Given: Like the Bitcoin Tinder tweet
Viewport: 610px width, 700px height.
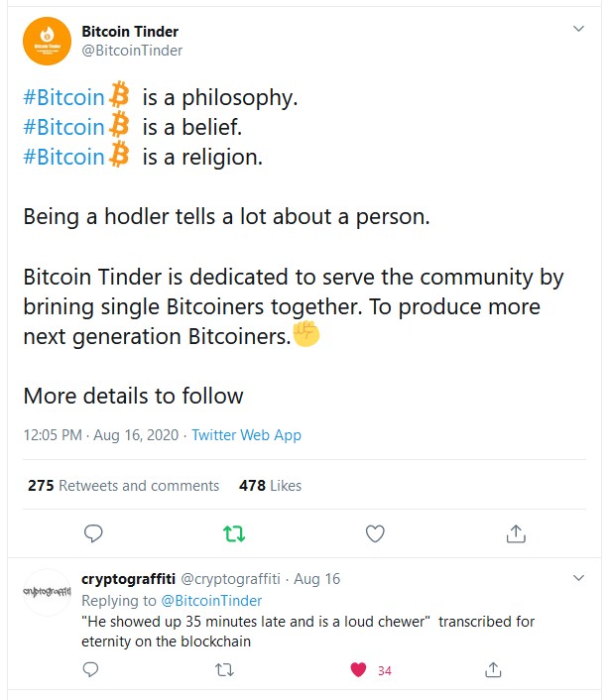Looking at the screenshot, I should (x=375, y=533).
